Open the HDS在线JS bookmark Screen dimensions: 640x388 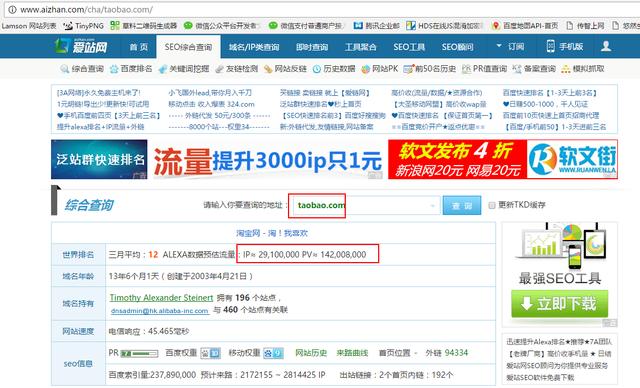pyautogui.click(x=444, y=26)
